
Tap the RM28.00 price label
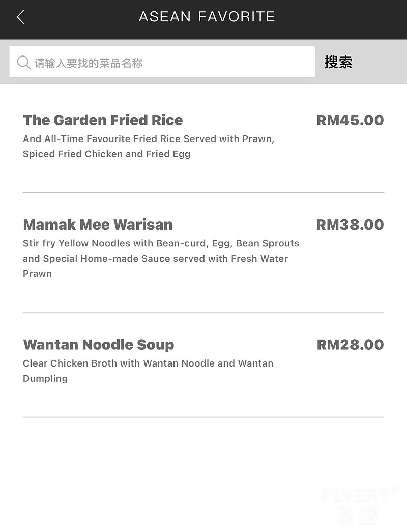(350, 345)
